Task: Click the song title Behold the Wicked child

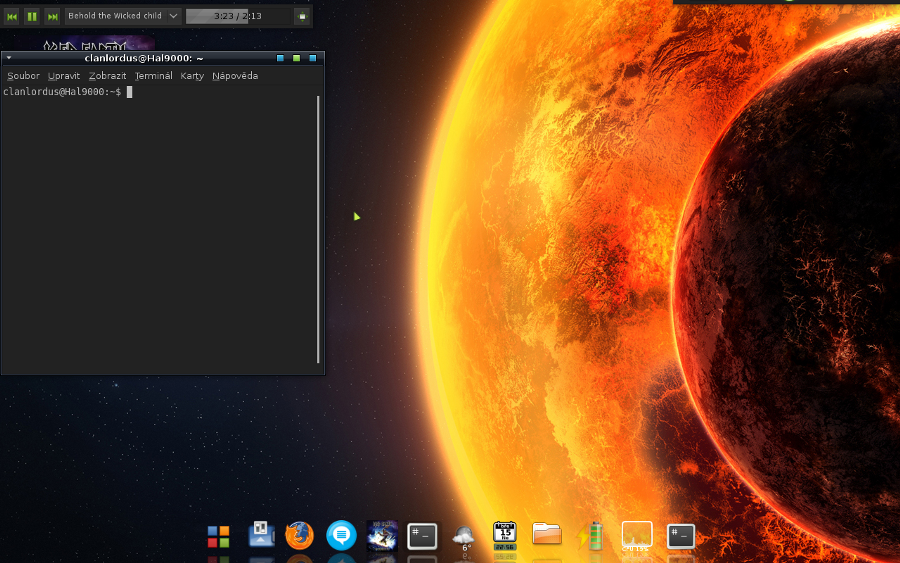Action: coord(115,16)
